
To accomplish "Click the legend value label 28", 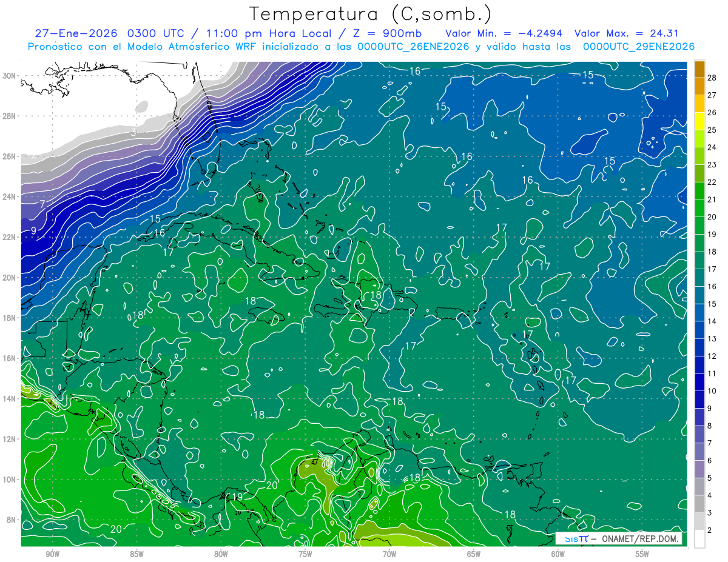I will coord(712,78).
